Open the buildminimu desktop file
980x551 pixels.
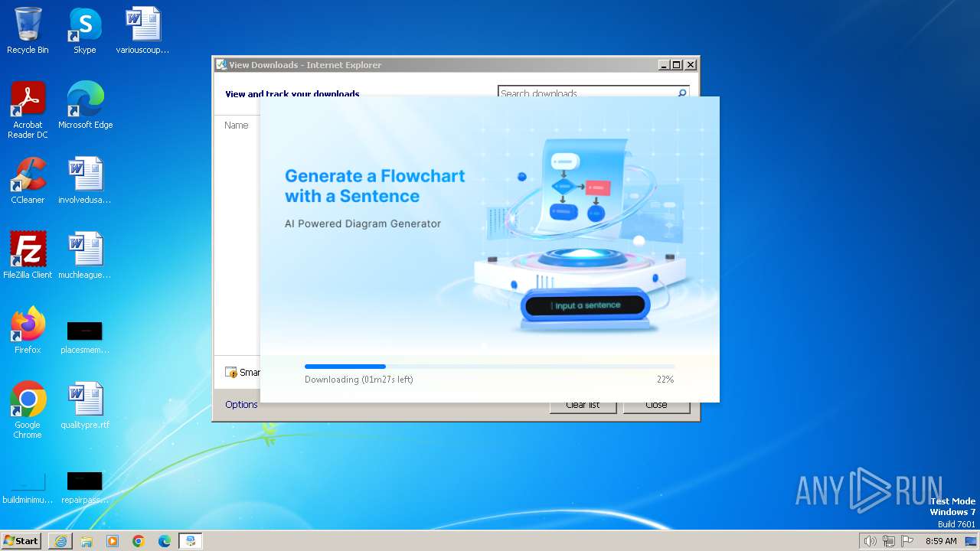pos(28,488)
